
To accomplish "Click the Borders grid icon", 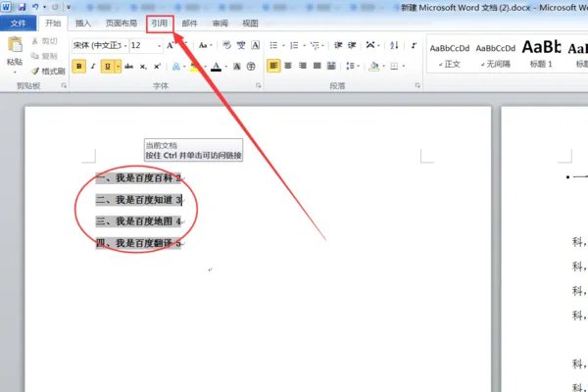I will tap(394, 67).
